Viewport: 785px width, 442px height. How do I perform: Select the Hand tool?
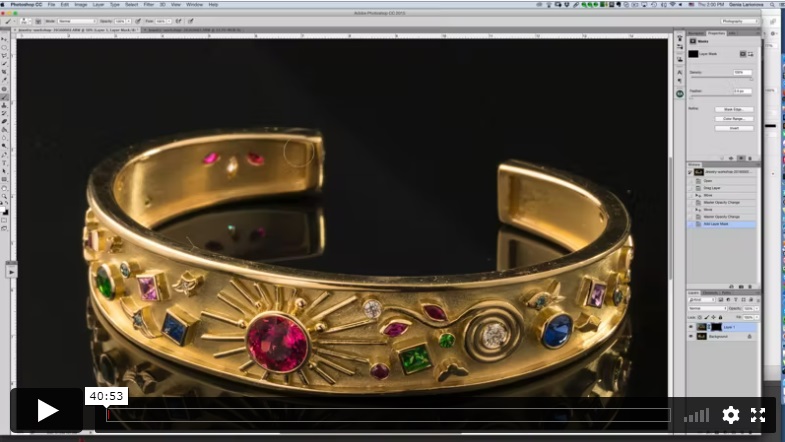[5, 187]
